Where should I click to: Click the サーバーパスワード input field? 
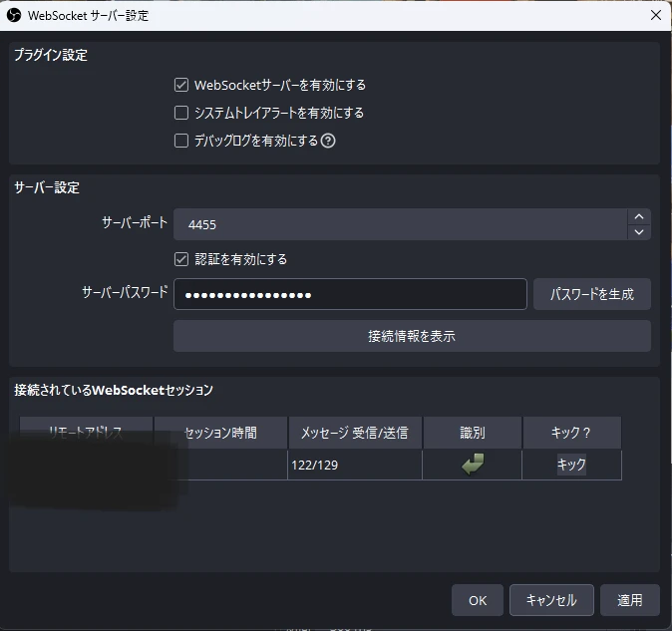pos(350,294)
